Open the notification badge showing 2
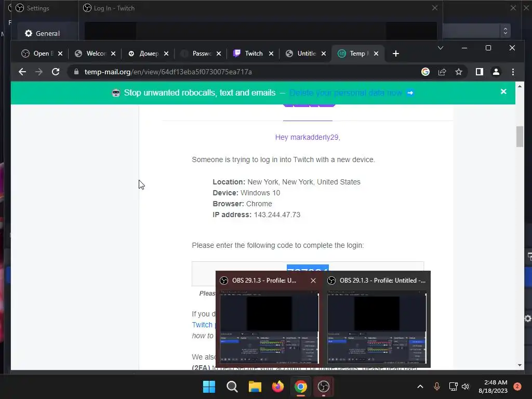Viewport: 532px width, 399px height. pos(517,387)
